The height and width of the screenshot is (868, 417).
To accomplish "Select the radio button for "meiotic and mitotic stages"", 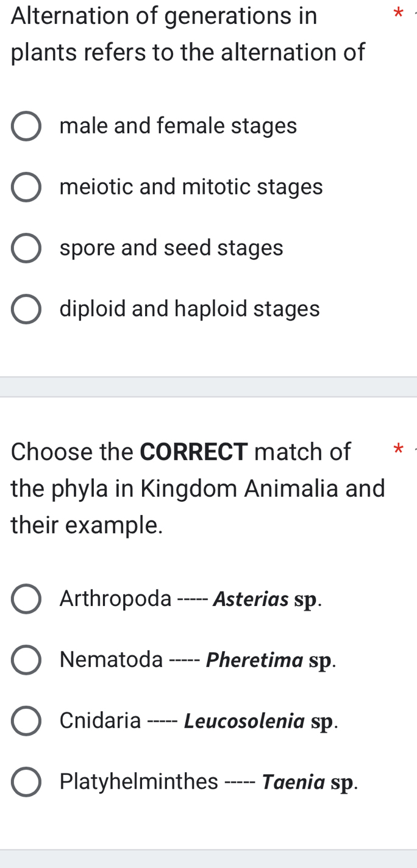I will click(x=26, y=187).
